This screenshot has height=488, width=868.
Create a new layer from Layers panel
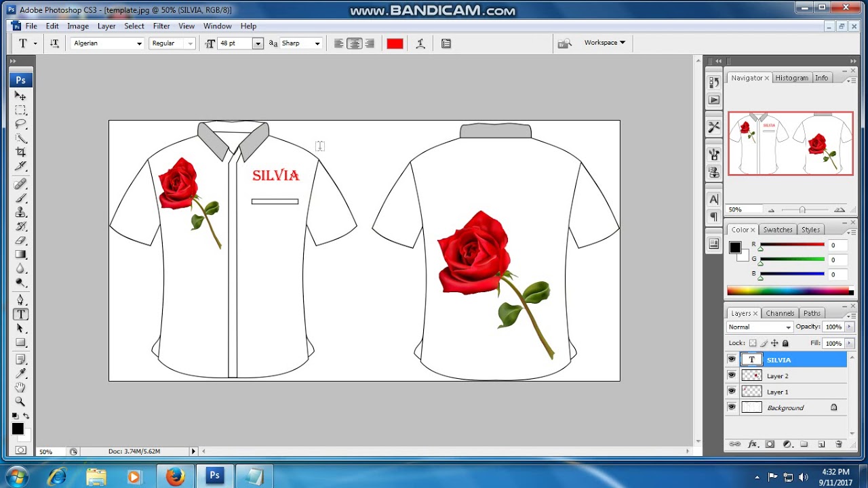(821, 445)
